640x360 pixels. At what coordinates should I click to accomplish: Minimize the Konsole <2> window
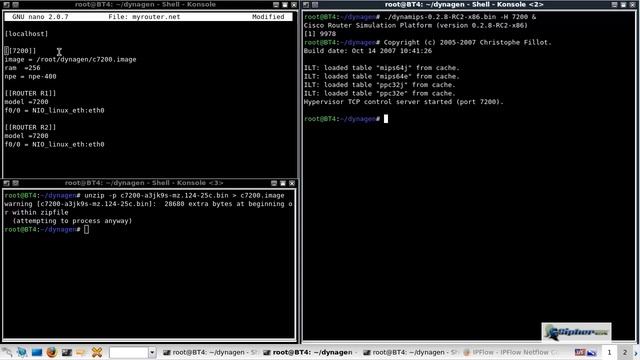(614, 4)
